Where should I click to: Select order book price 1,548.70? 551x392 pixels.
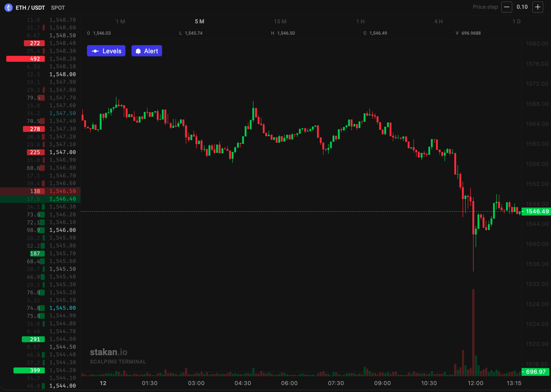point(63,20)
